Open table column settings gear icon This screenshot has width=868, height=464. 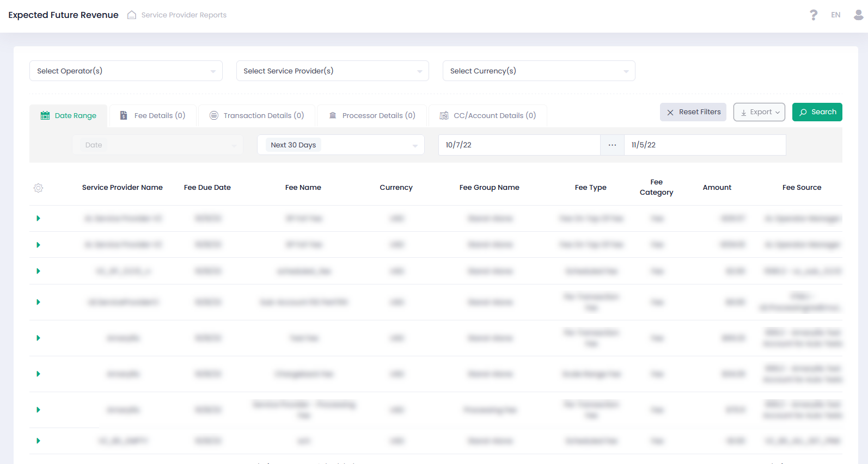click(38, 188)
